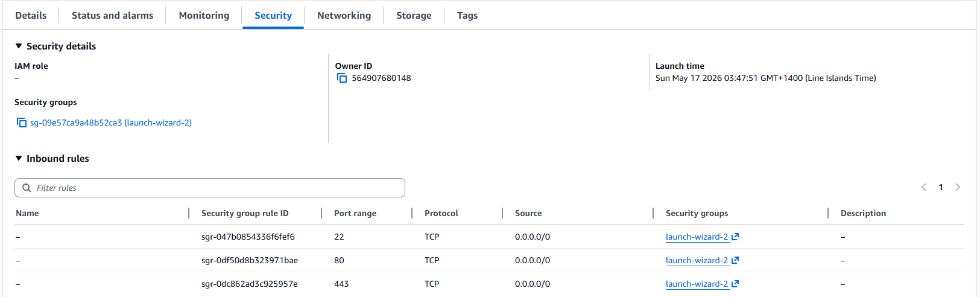This screenshot has height=297, width=980.
Task: Click the Launch time value text
Action: point(766,78)
